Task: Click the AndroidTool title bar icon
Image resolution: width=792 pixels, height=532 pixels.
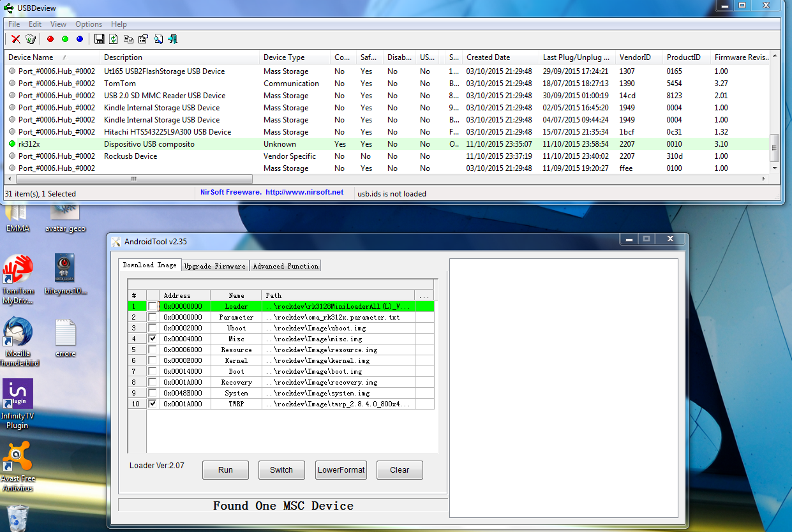Action: pos(116,242)
